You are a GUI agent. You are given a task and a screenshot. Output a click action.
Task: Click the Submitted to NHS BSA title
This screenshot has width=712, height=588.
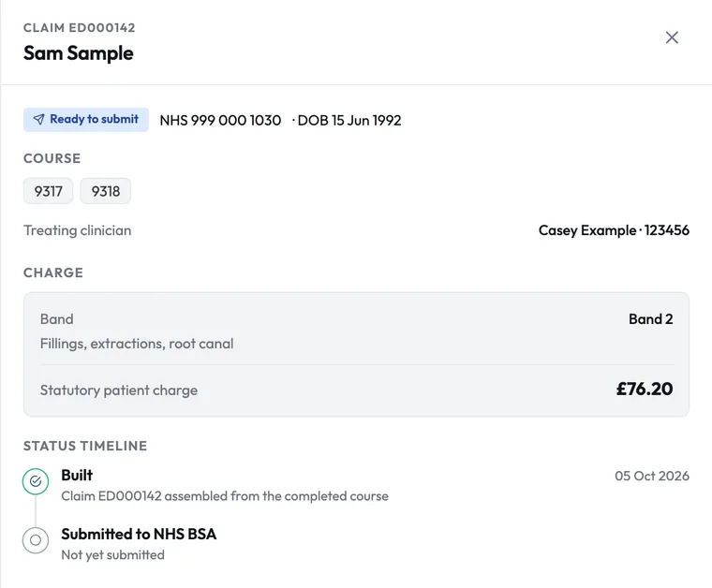139,534
